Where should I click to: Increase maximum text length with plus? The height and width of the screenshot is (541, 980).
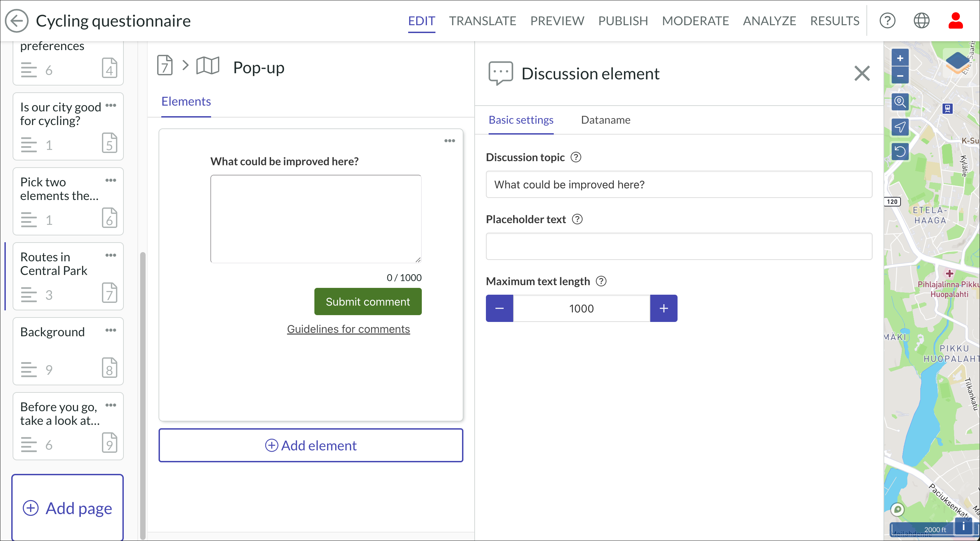[x=664, y=308]
